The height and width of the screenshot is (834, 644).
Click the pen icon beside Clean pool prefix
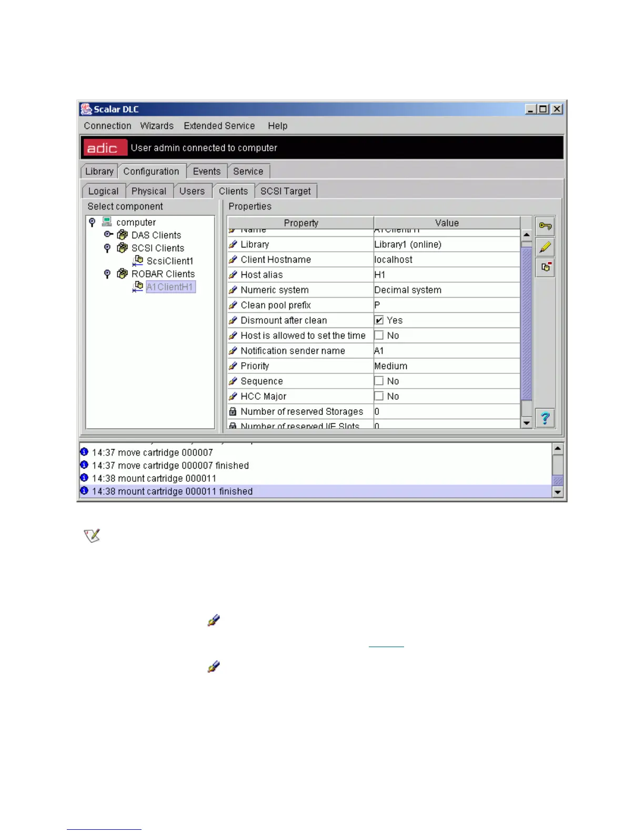point(233,305)
